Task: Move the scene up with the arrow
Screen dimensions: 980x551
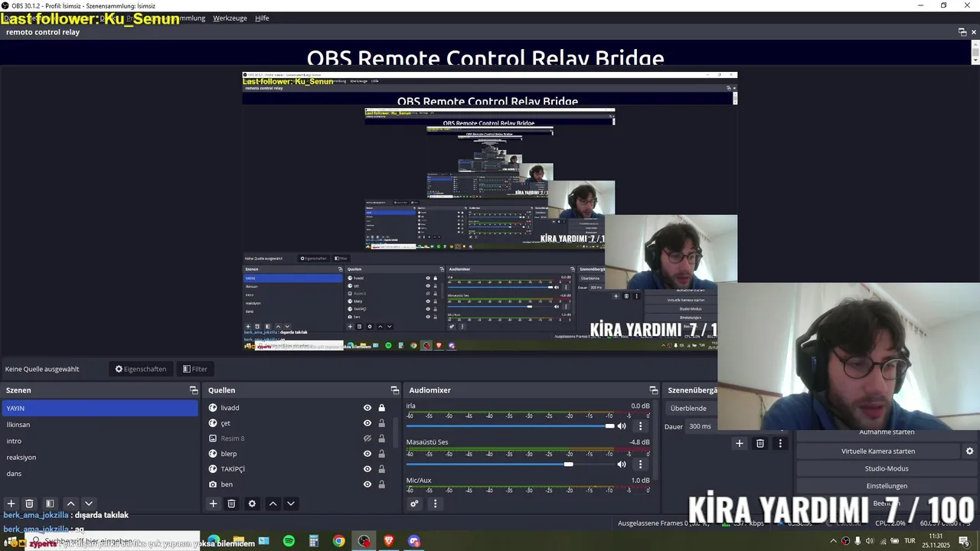Action: [x=70, y=504]
